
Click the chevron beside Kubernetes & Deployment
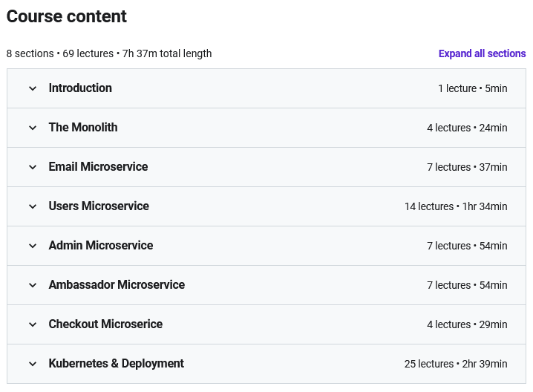[33, 364]
